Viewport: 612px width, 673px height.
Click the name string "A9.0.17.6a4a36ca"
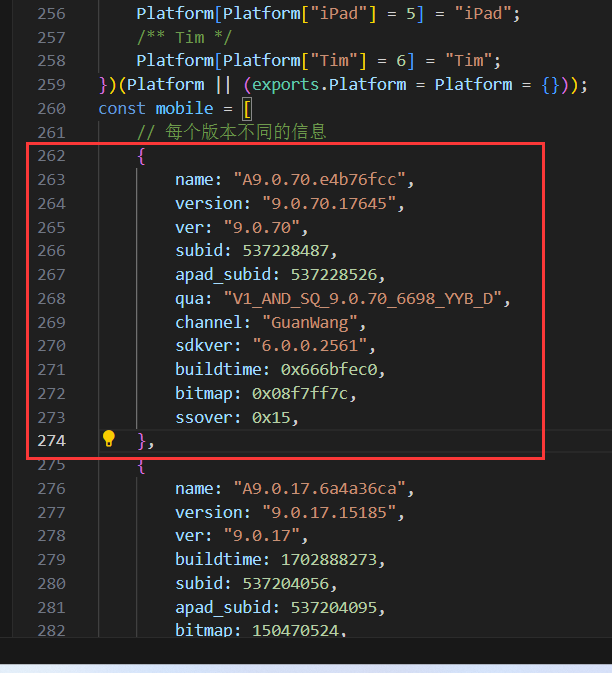pyautogui.click(x=322, y=489)
